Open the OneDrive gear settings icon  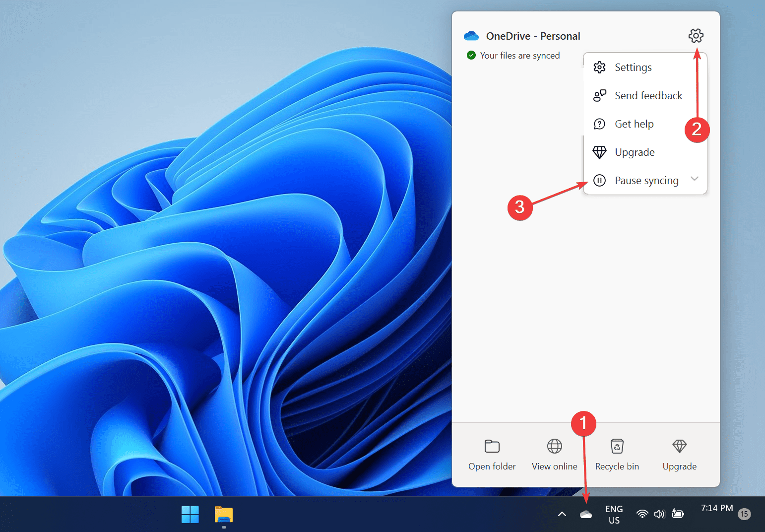(696, 36)
